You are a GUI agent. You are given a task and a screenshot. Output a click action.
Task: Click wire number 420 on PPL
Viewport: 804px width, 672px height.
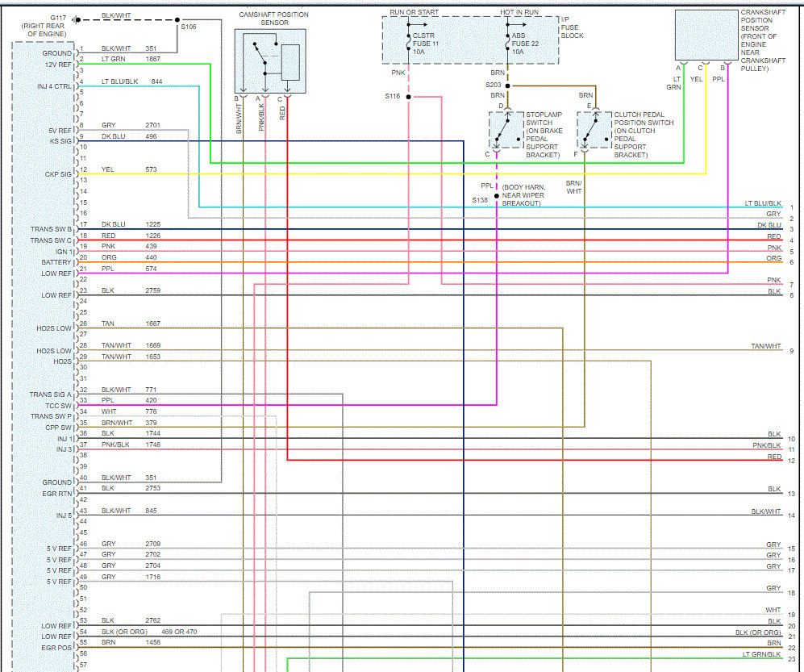151,400
